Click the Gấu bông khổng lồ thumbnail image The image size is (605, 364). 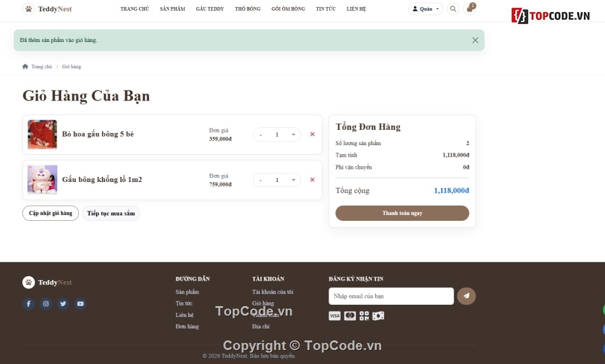(43, 179)
